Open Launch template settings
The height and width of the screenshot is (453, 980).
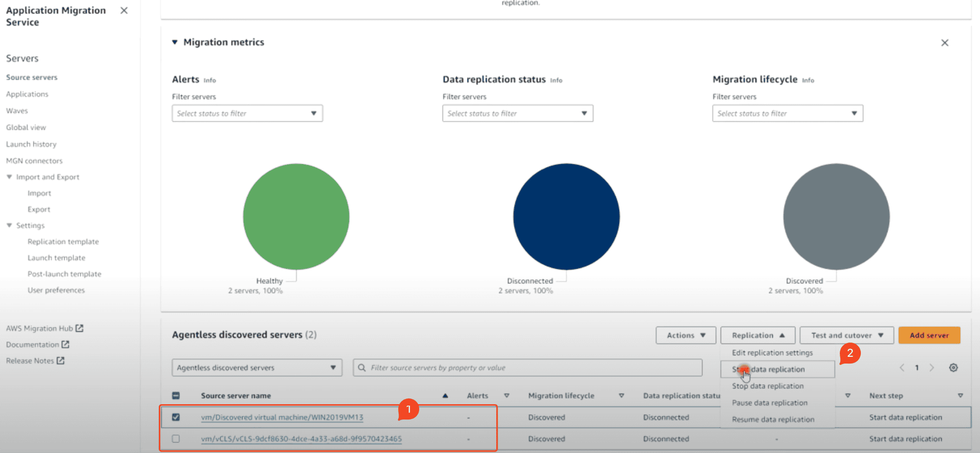(x=56, y=258)
